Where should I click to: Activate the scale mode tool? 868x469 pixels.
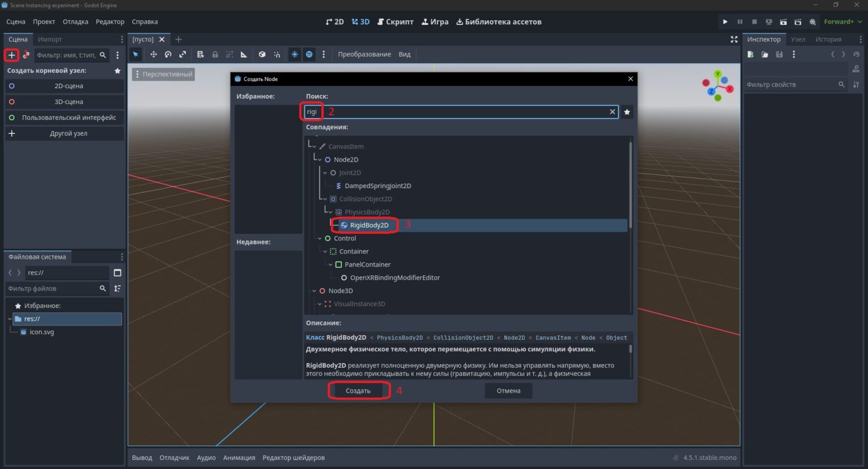click(x=183, y=54)
